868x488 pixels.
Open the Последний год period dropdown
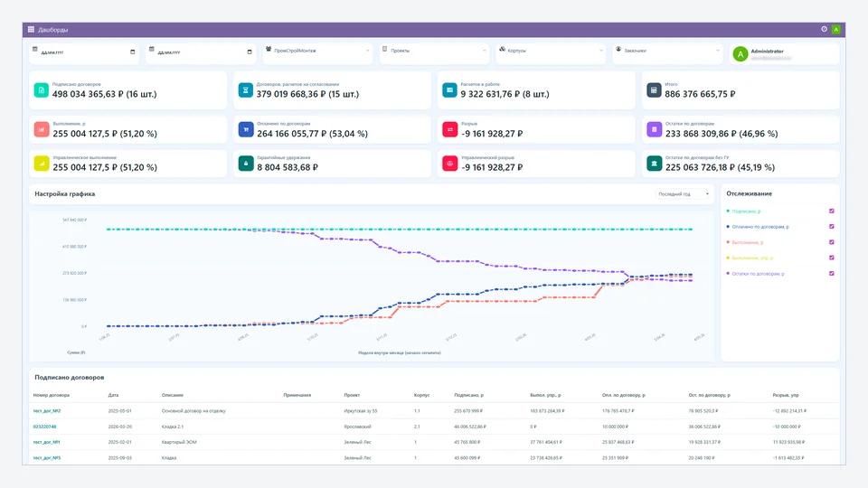tap(684, 193)
